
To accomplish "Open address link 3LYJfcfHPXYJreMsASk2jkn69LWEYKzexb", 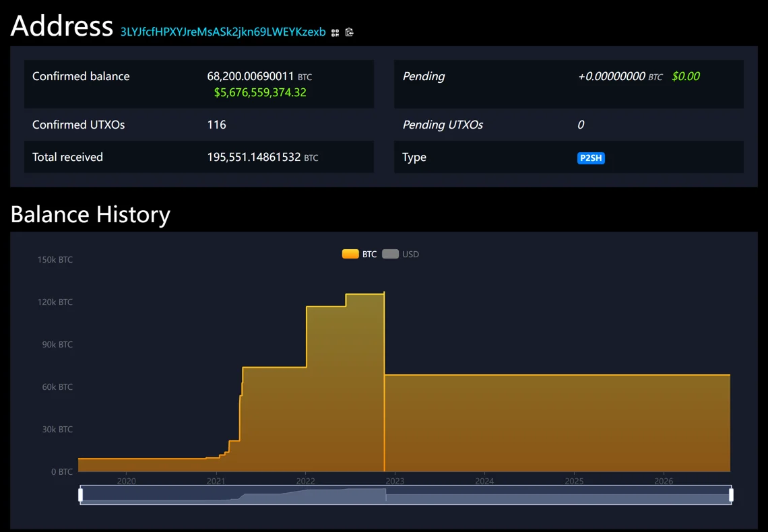I will click(x=223, y=32).
